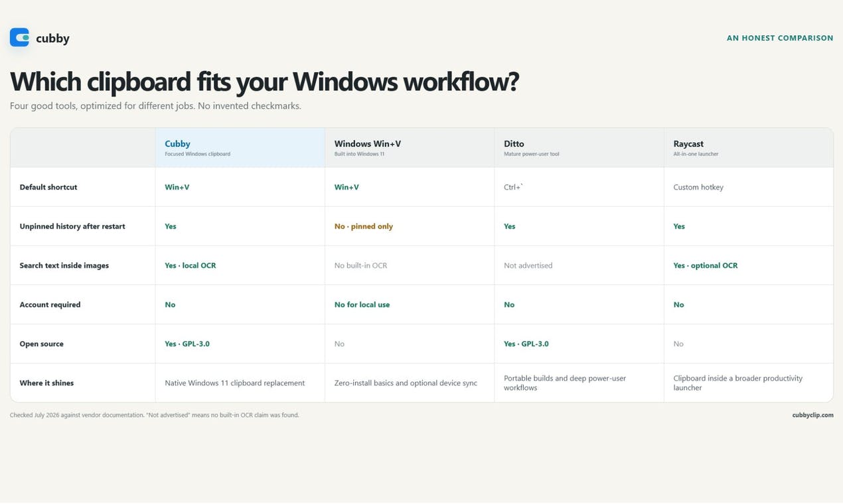Click the 'Unpinned history after restart' row label
Screen dimensions: 843x504
72,226
